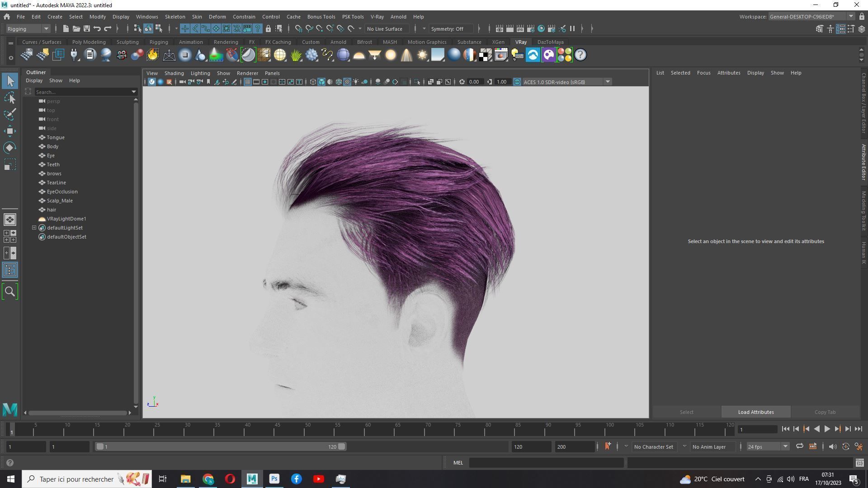Click the Select button in Attribute Editor
Image resolution: width=868 pixels, height=488 pixels.
point(686,412)
